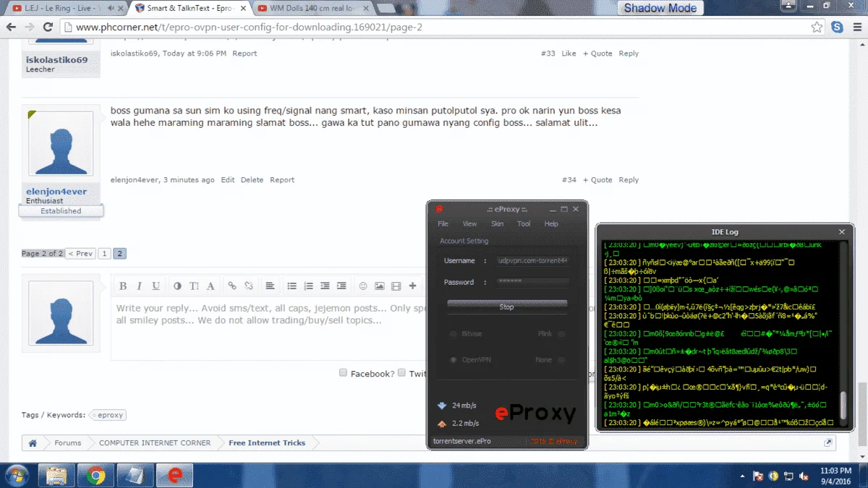Screen dimensions: 868x488
Task: Open the font family (A) tool
Action: tap(210, 286)
